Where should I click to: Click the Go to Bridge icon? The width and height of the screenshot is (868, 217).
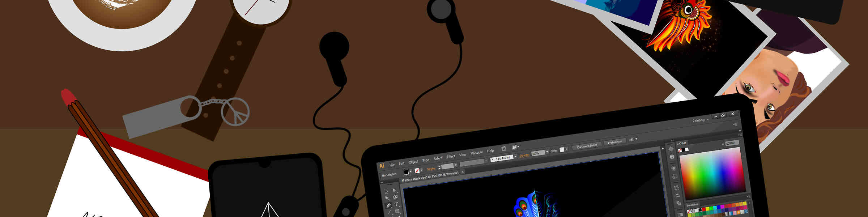coord(504,149)
